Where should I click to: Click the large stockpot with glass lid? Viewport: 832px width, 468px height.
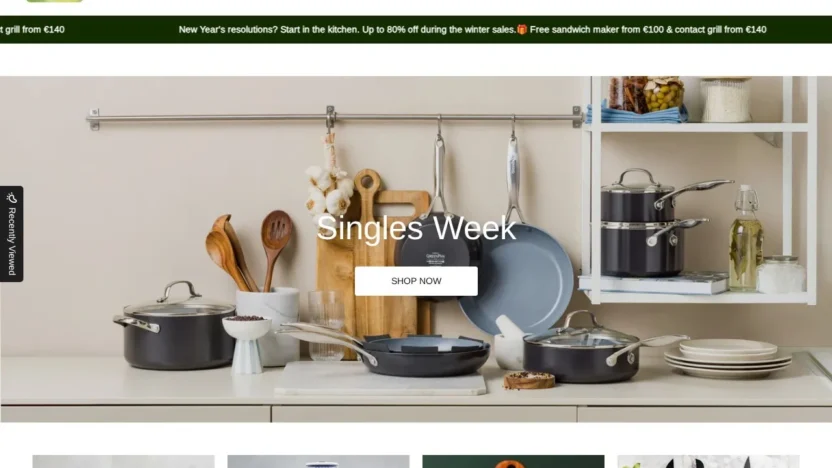click(174, 326)
